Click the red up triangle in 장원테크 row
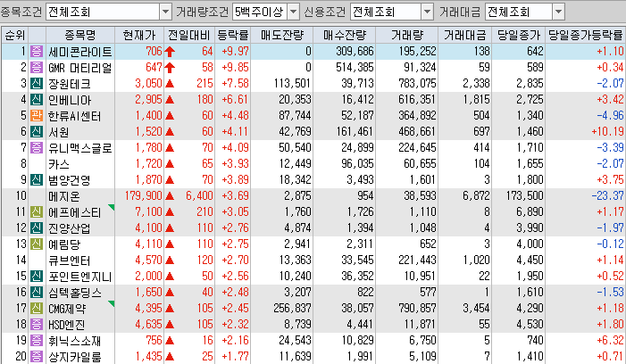 point(170,84)
